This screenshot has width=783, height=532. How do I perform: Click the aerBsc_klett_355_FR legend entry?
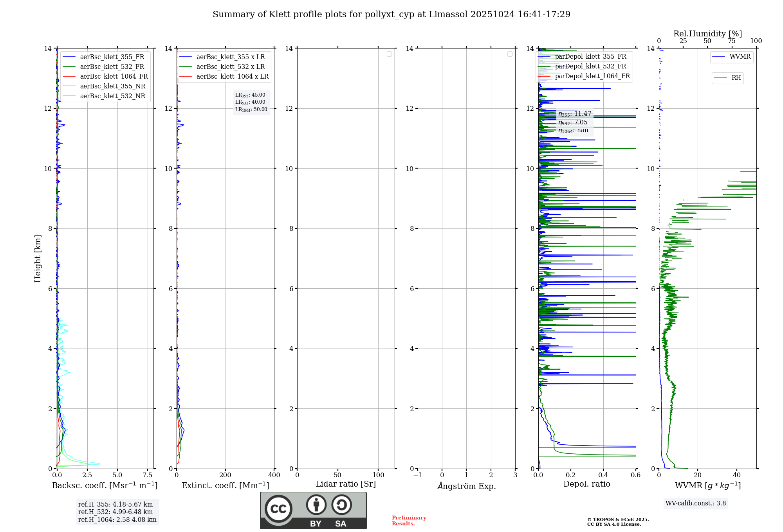pyautogui.click(x=112, y=57)
